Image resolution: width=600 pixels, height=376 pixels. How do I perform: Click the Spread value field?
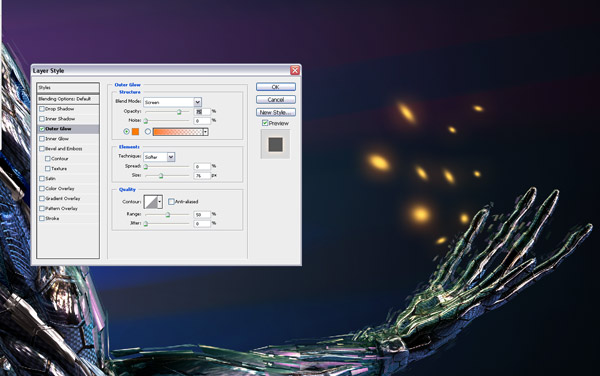tap(202, 166)
